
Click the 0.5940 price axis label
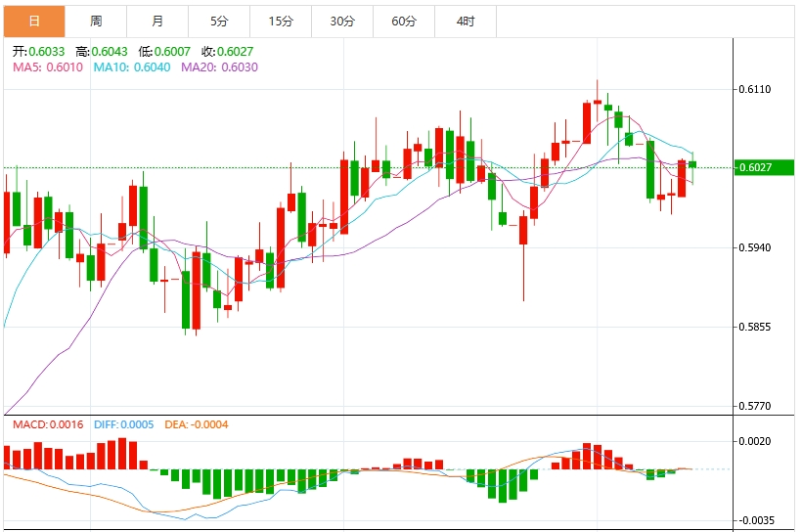tap(755, 247)
